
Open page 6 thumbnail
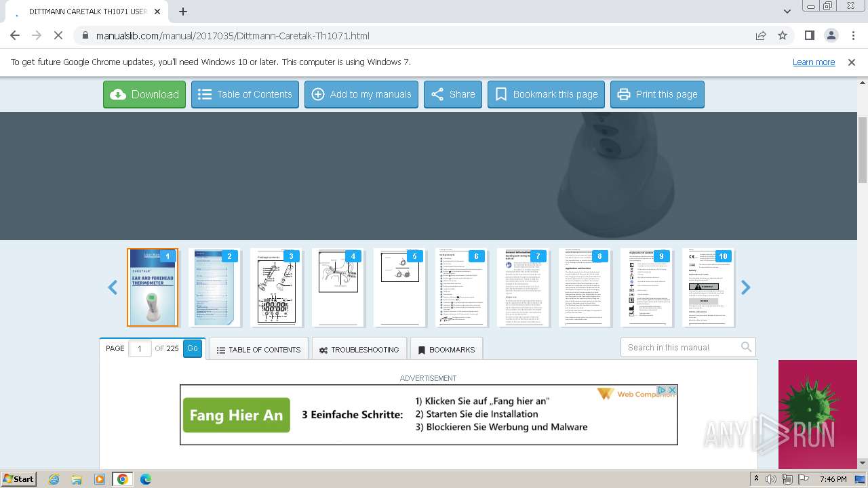[x=461, y=287]
